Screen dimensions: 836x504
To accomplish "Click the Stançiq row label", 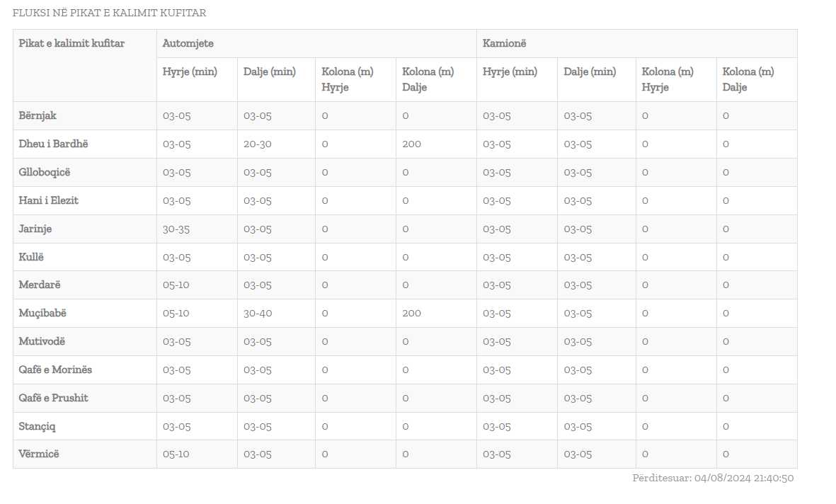I will coord(37,426).
